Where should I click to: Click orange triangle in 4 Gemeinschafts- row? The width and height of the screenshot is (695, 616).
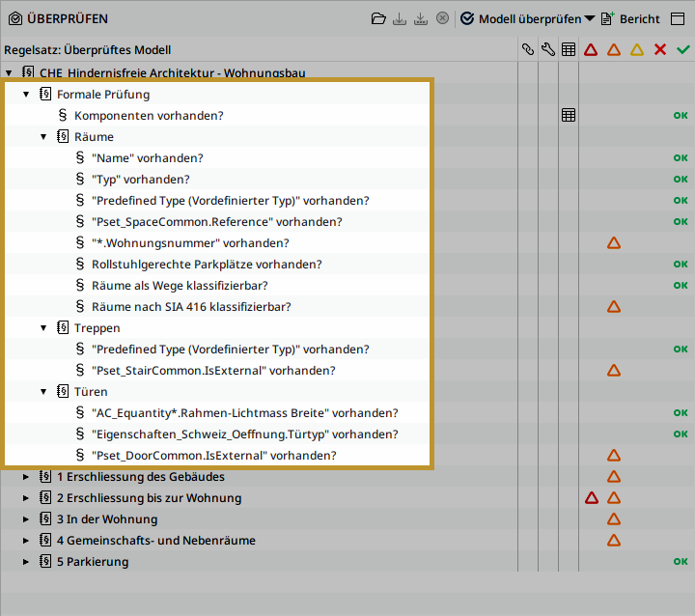pyautogui.click(x=614, y=541)
